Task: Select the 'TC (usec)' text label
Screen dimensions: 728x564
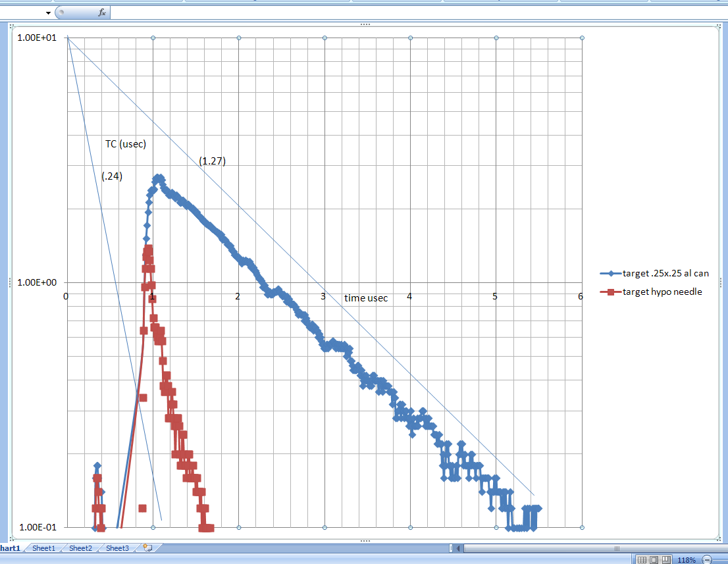Action: coord(126,144)
